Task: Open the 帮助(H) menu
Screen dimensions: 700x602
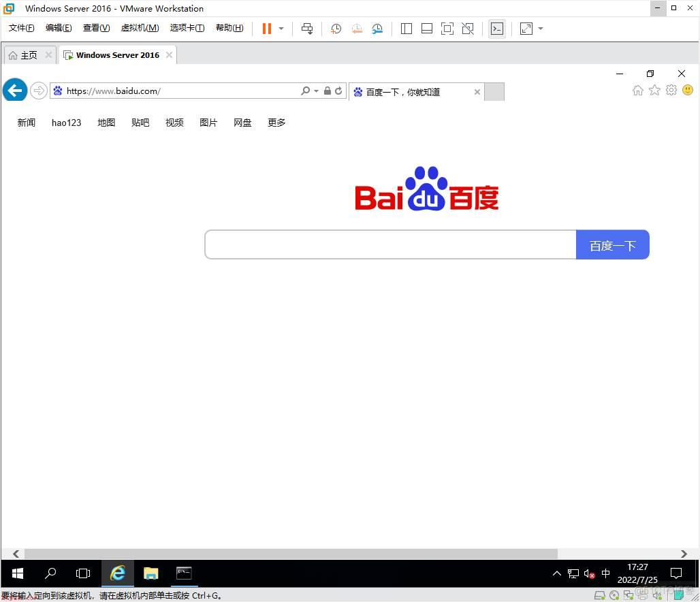Action: click(x=229, y=28)
